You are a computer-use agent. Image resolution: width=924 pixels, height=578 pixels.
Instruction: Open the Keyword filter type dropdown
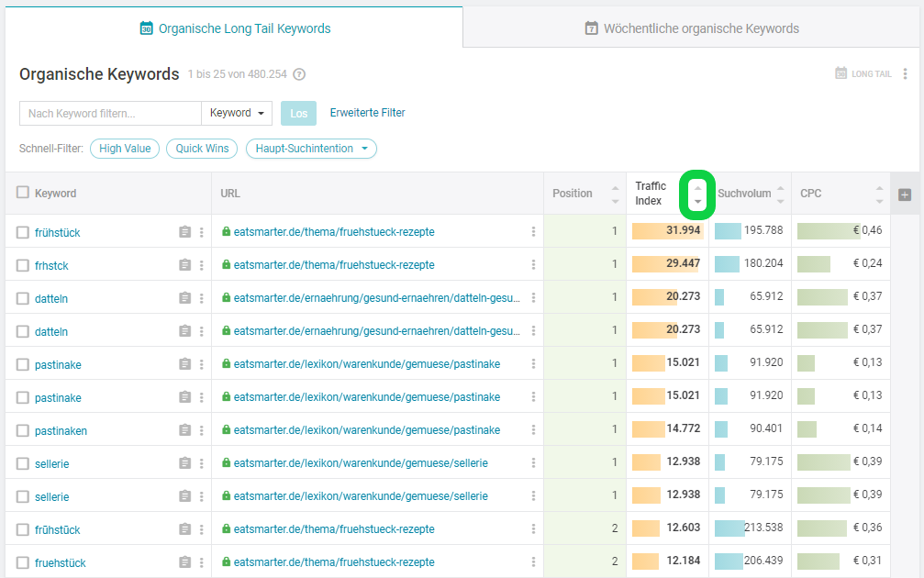[x=237, y=113]
